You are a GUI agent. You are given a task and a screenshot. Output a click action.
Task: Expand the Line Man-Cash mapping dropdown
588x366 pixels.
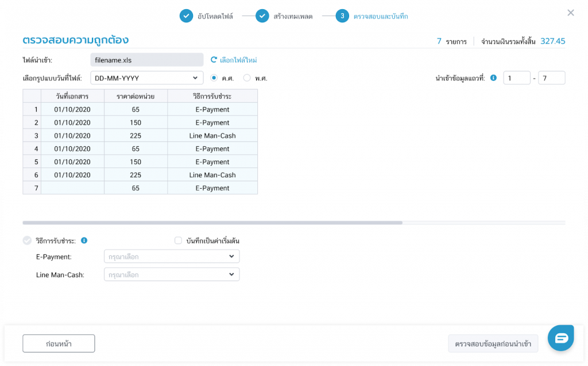(171, 275)
